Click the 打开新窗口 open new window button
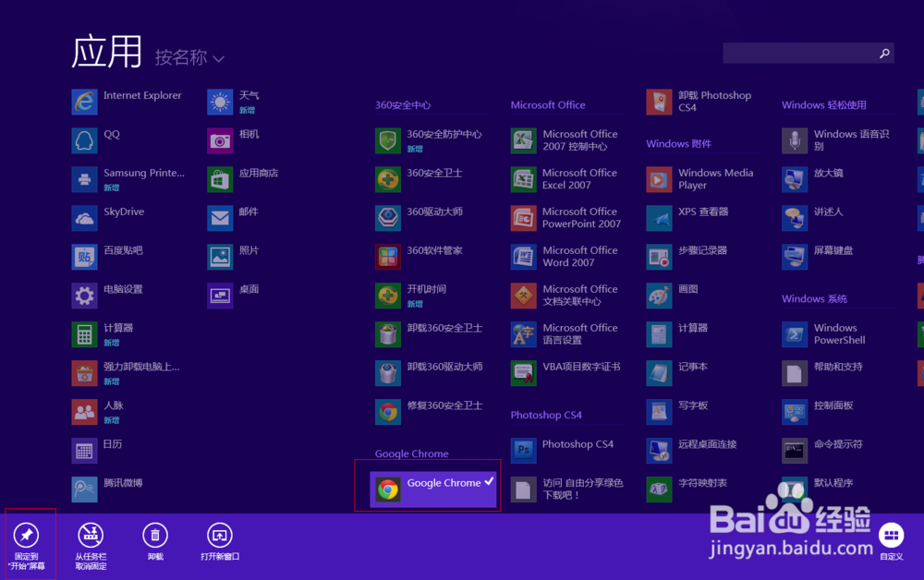 219,542
